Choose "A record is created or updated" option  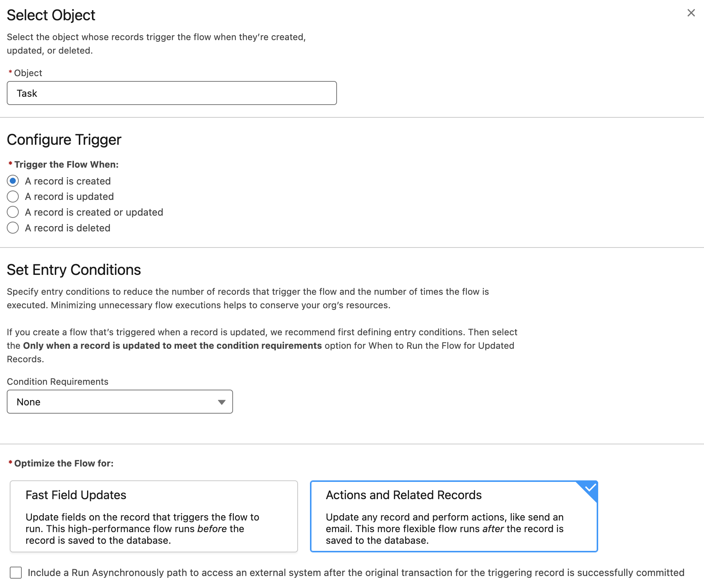[13, 212]
